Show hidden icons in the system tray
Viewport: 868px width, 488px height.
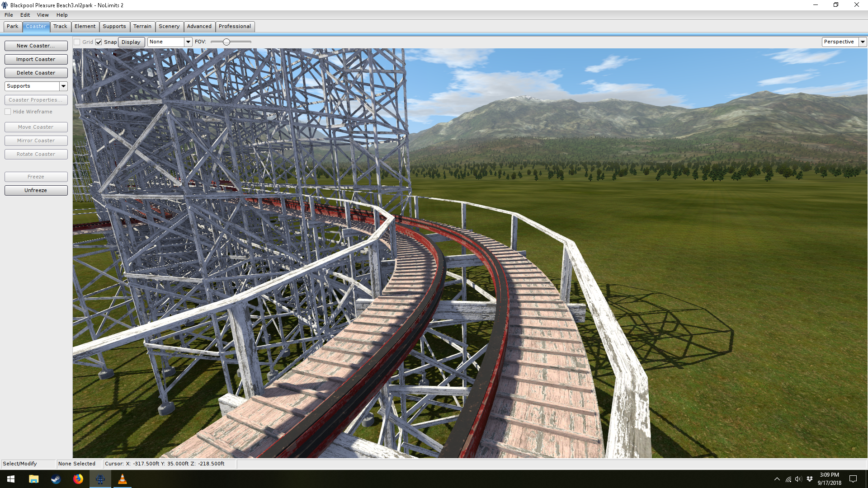777,479
